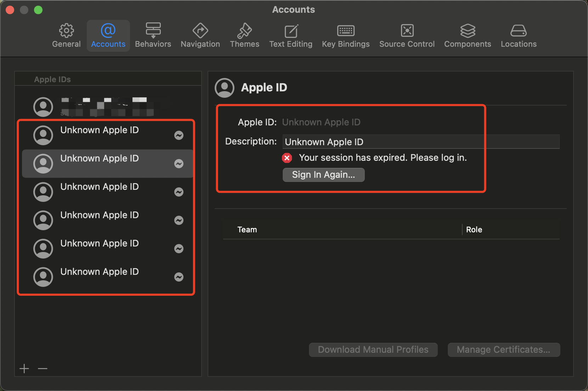Edit the Description text field
588x391 pixels.
tap(421, 142)
